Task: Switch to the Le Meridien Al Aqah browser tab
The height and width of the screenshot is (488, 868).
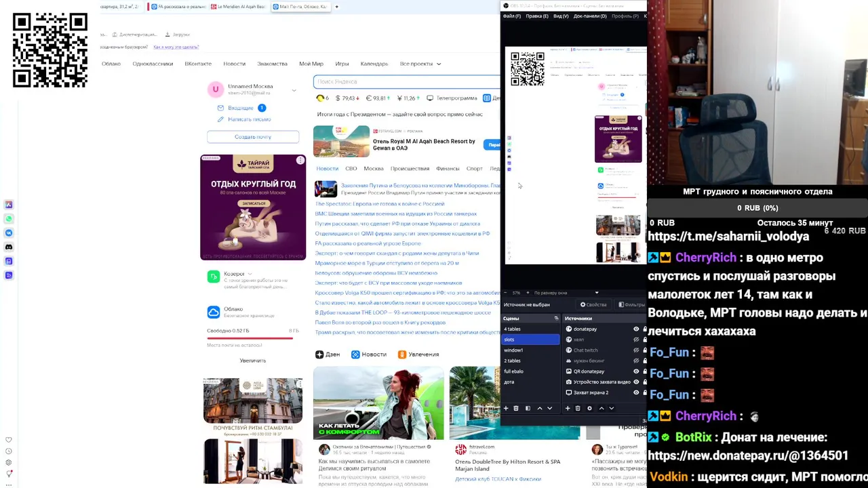Action: coord(239,7)
